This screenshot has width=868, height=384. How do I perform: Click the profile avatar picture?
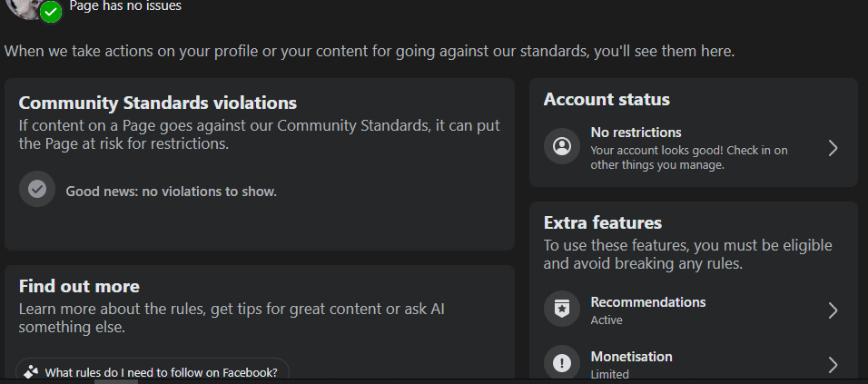(x=25, y=8)
